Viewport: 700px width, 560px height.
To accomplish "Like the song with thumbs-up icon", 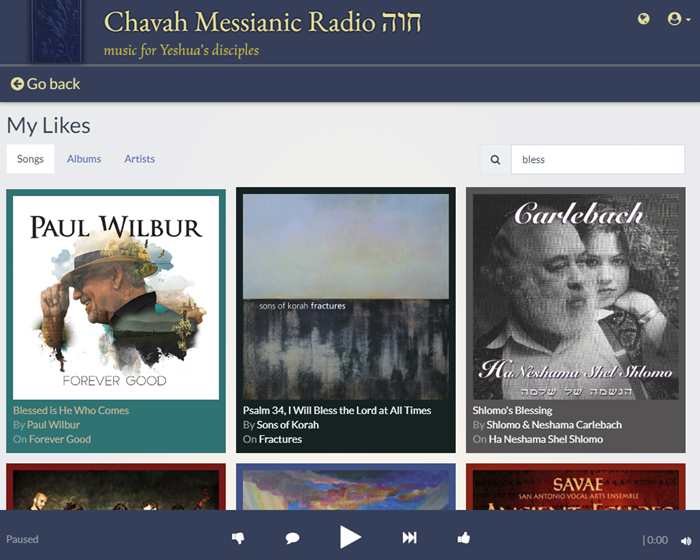I will pyautogui.click(x=464, y=537).
